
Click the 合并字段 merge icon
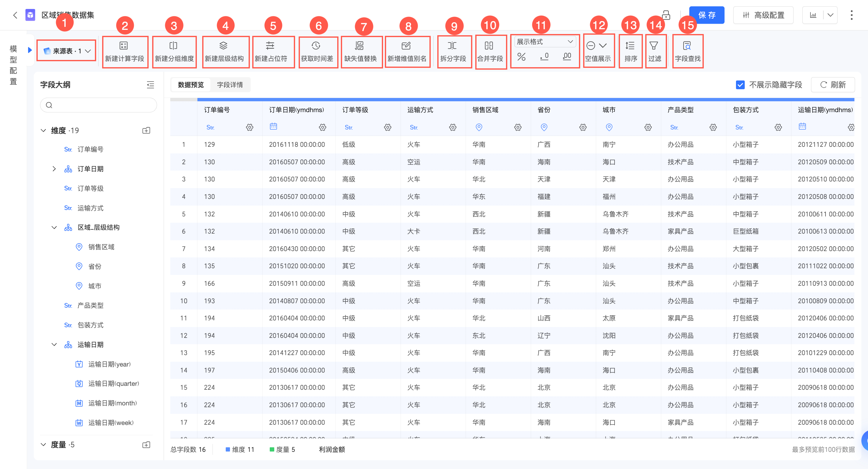click(x=489, y=46)
